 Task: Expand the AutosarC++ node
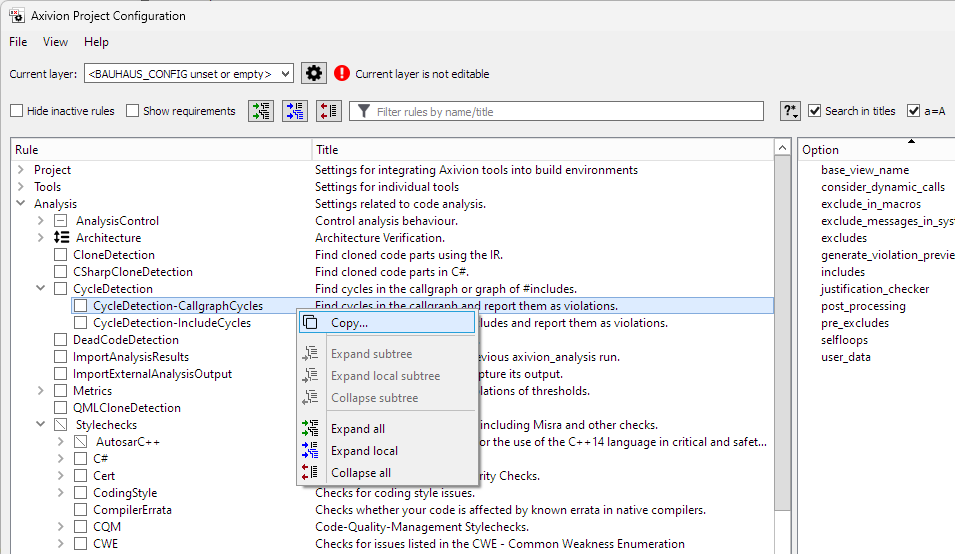tap(60, 441)
